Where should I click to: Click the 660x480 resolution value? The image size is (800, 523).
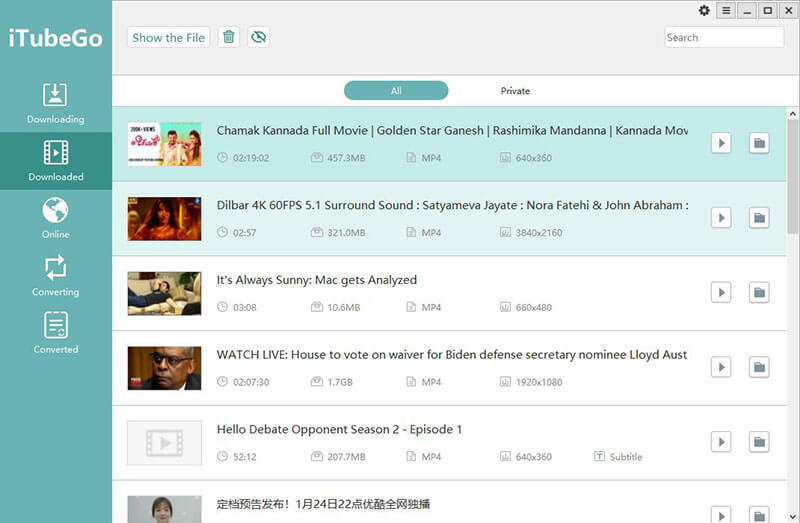(534, 308)
